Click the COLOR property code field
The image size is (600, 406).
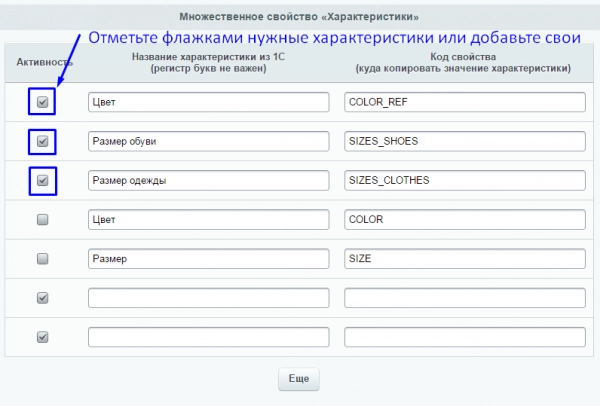point(465,219)
